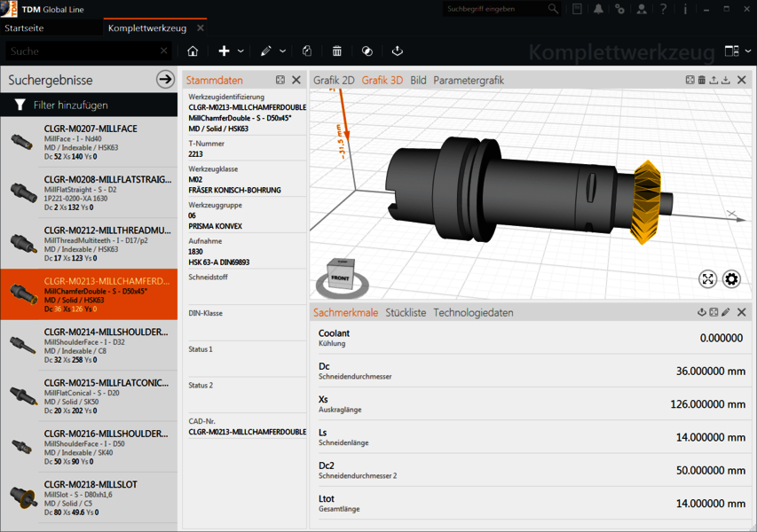Select the CLGR-M0213-MILLCHAMFERD... result
Viewport: 757px width, 532px height.
tap(89, 294)
